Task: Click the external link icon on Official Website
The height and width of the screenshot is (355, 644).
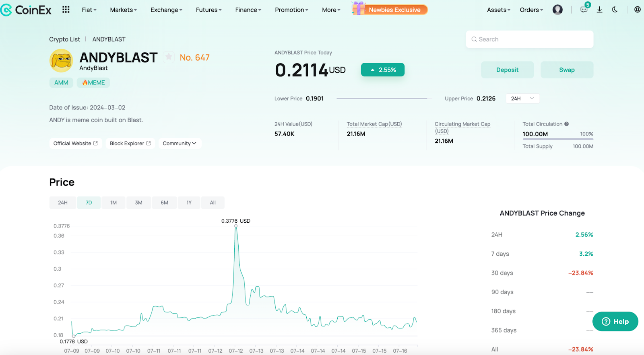Action: coord(95,143)
